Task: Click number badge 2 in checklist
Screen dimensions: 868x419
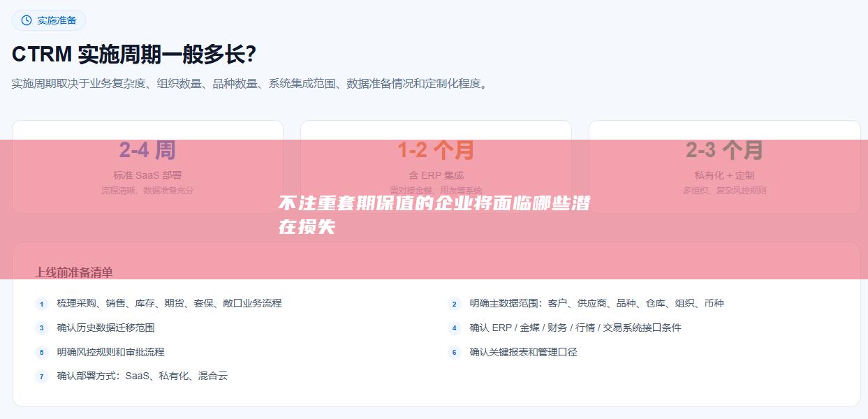Action: [x=455, y=304]
